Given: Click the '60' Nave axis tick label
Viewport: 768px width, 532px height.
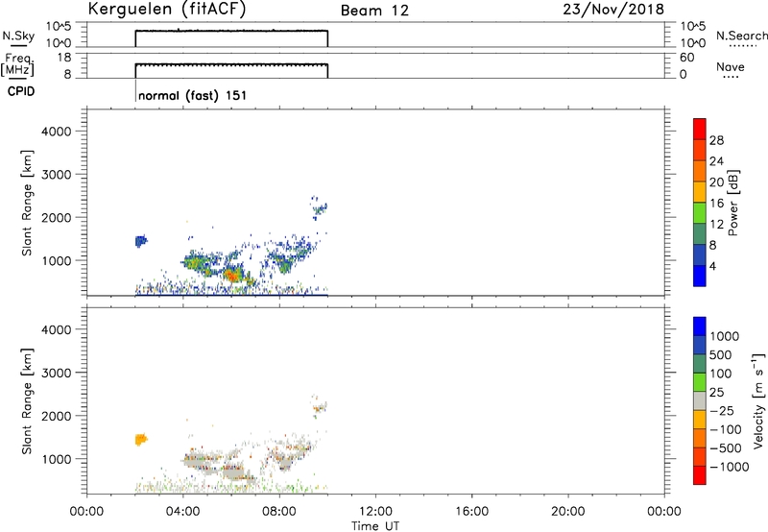Looking at the screenshot, I should click(x=686, y=58).
